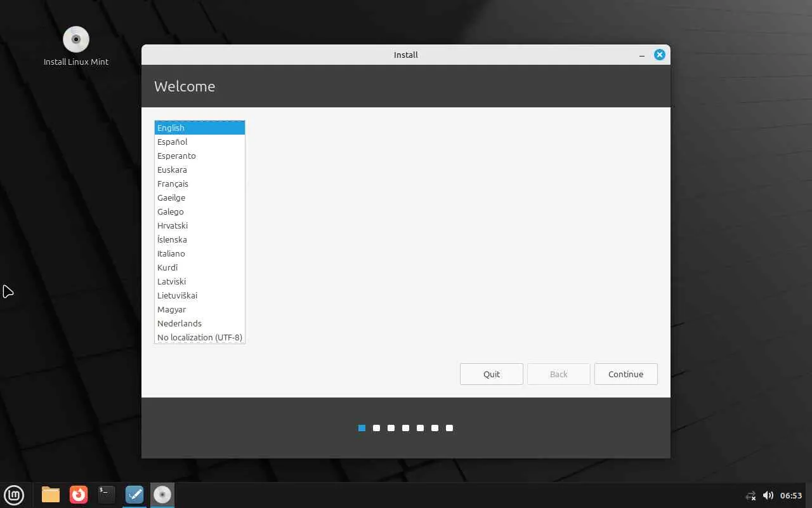Choose Lietuviškai as the language
Screen dimensions: 812x508
click(200, 295)
